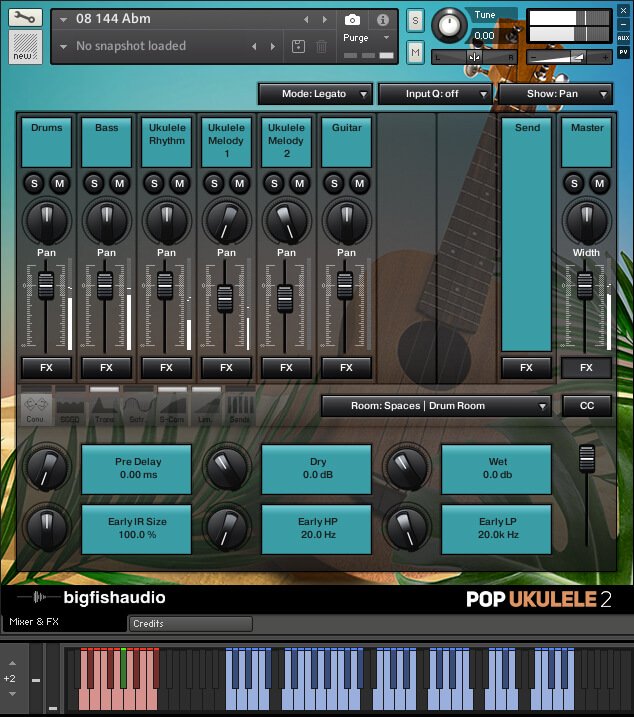Toggle the enable bar above Trans. effect

(104, 389)
